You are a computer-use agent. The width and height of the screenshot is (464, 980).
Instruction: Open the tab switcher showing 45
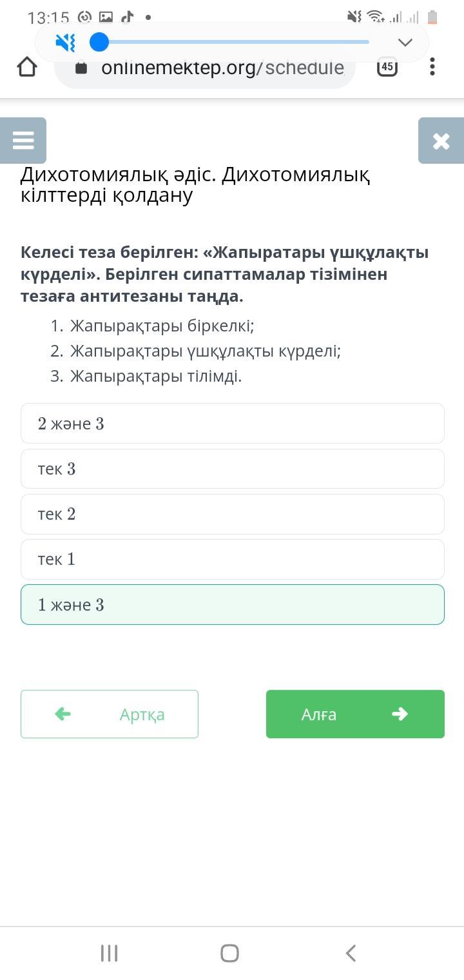coord(387,67)
